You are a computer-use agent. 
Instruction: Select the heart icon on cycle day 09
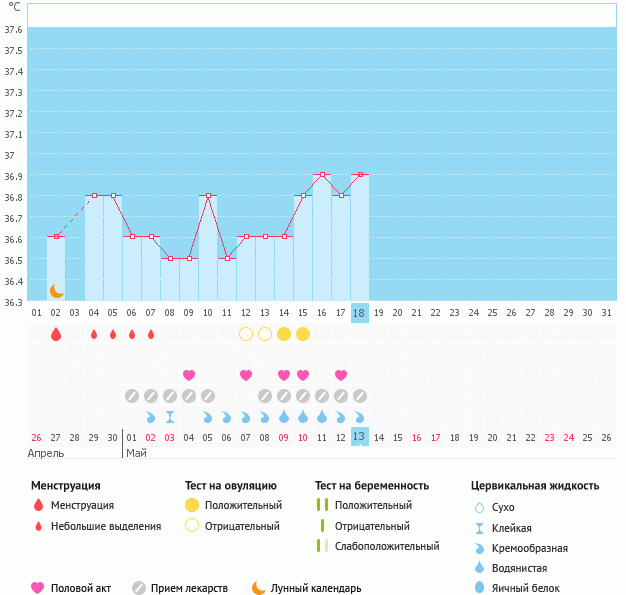tap(189, 375)
